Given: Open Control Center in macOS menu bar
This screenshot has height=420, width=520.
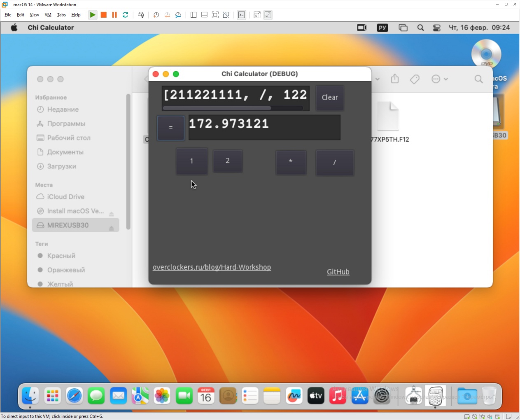Looking at the screenshot, I should (x=437, y=28).
